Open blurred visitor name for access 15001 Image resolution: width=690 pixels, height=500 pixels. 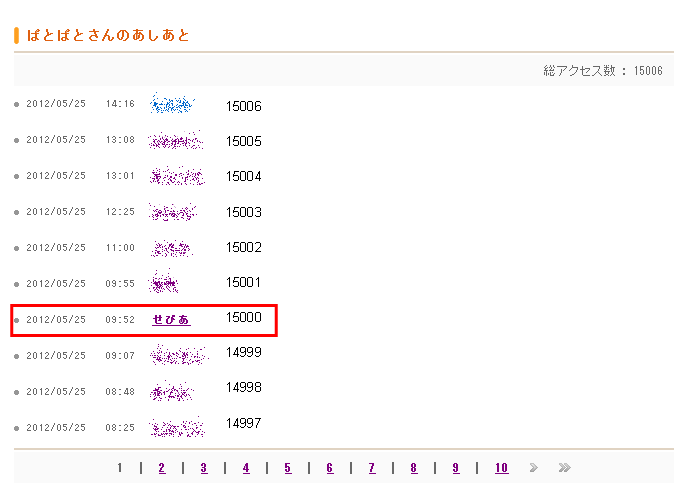click(x=164, y=284)
